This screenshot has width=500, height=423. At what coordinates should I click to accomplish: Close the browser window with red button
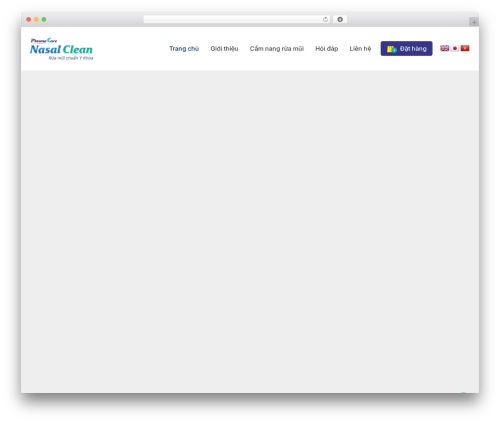(x=29, y=19)
